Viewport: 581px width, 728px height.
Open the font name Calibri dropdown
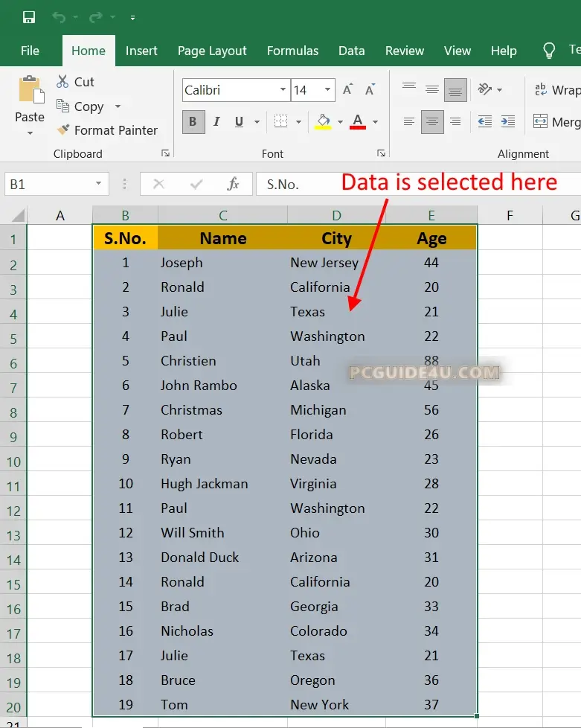pyautogui.click(x=283, y=90)
